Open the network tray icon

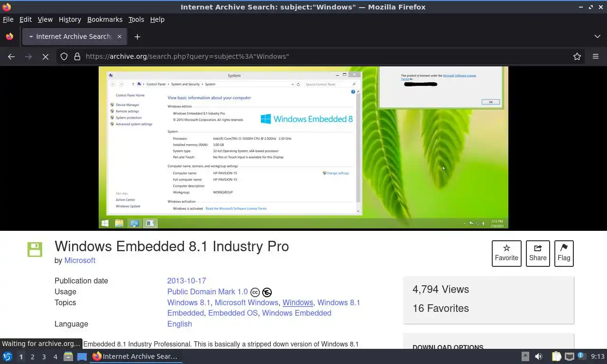[x=570, y=356]
